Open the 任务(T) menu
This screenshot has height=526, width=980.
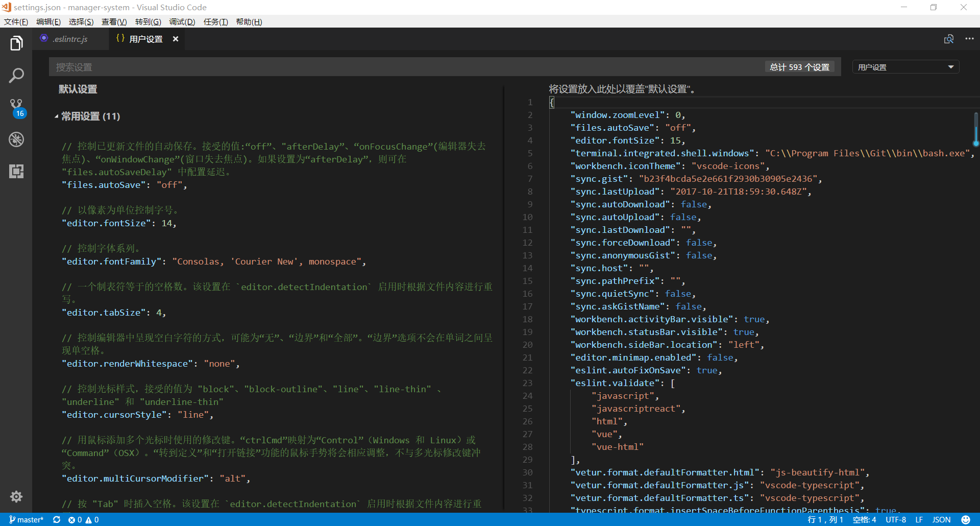pyautogui.click(x=215, y=21)
